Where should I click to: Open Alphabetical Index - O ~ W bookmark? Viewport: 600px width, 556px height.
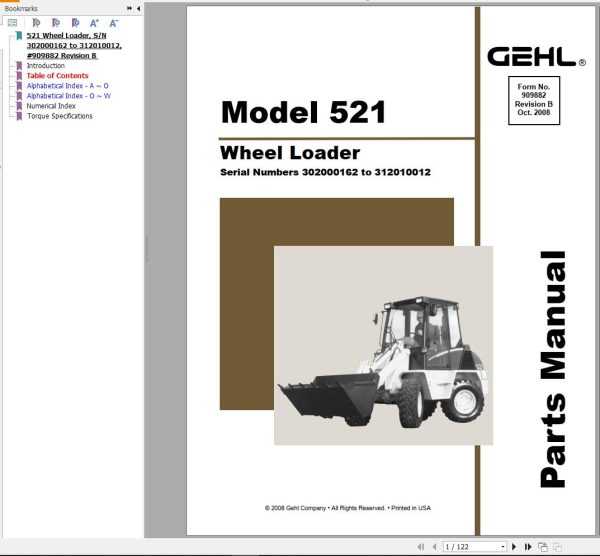[x=68, y=96]
